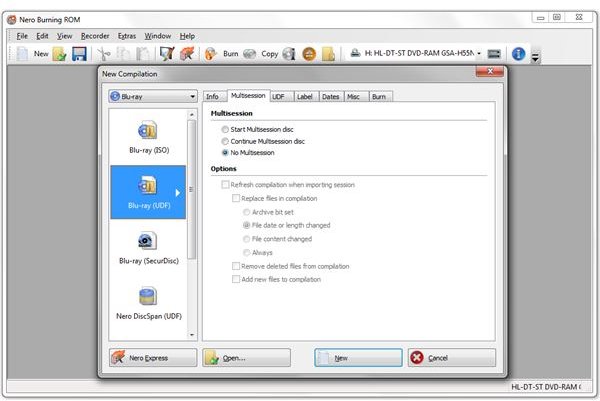
Task: Click the Copy disc icon in toolbar
Action: tap(249, 54)
